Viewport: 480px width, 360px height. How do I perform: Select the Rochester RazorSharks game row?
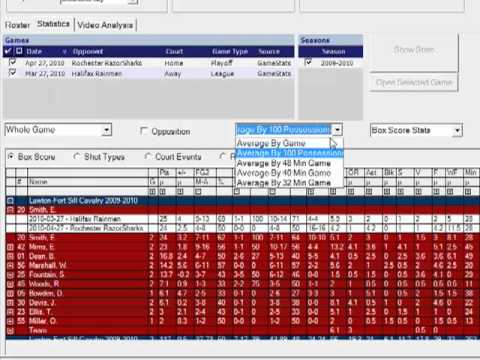[149, 63]
